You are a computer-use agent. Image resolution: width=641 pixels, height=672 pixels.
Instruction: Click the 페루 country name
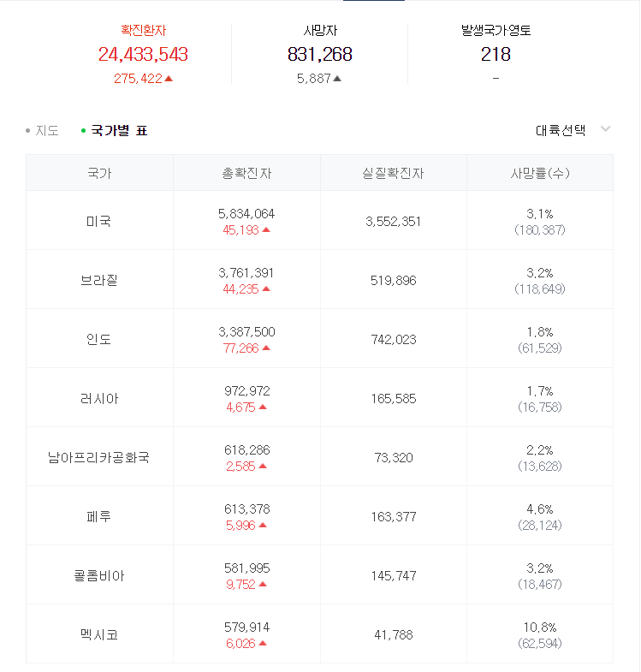click(x=99, y=516)
